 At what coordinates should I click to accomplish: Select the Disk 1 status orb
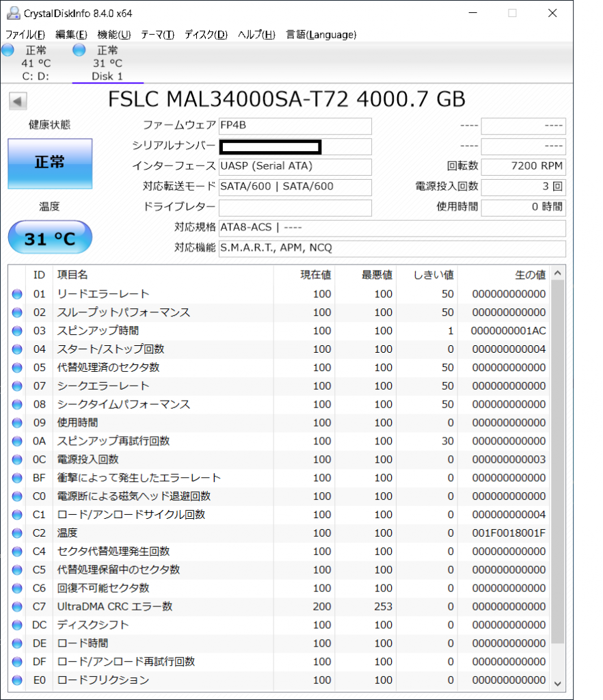click(79, 49)
